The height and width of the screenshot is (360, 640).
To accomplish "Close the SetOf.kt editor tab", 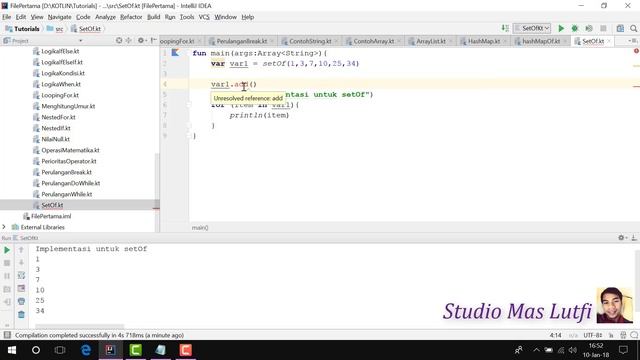I will tap(609, 41).
